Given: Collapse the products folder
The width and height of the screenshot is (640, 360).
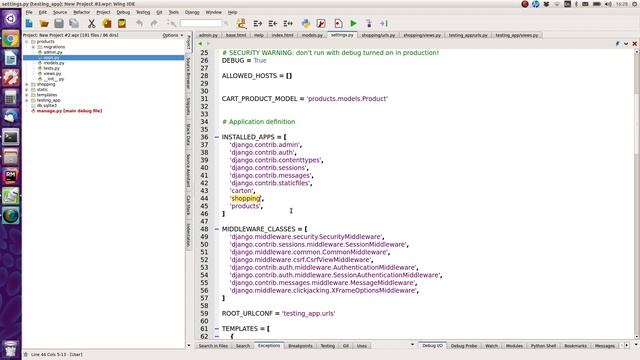Looking at the screenshot, I should click(27, 42).
